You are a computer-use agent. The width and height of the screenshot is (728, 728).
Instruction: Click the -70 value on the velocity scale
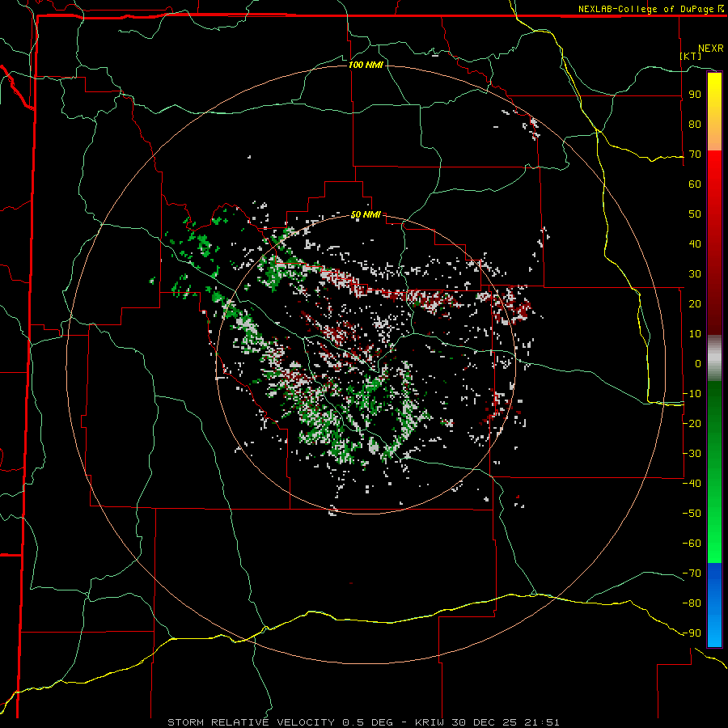pos(692,574)
